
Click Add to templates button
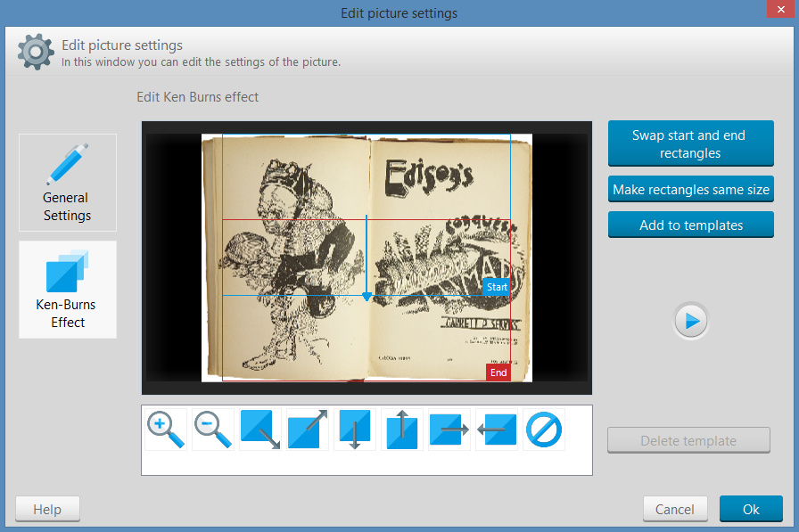(x=690, y=225)
